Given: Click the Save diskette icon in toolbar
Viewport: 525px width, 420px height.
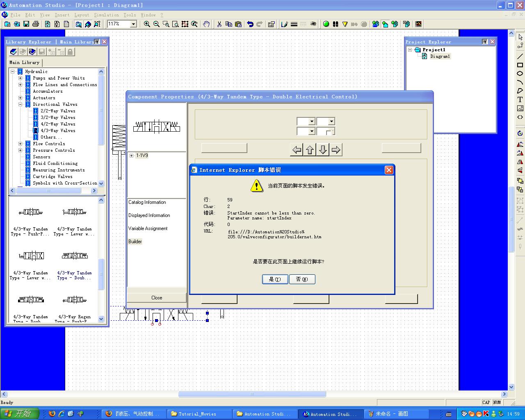Looking at the screenshot, I should point(26,24).
